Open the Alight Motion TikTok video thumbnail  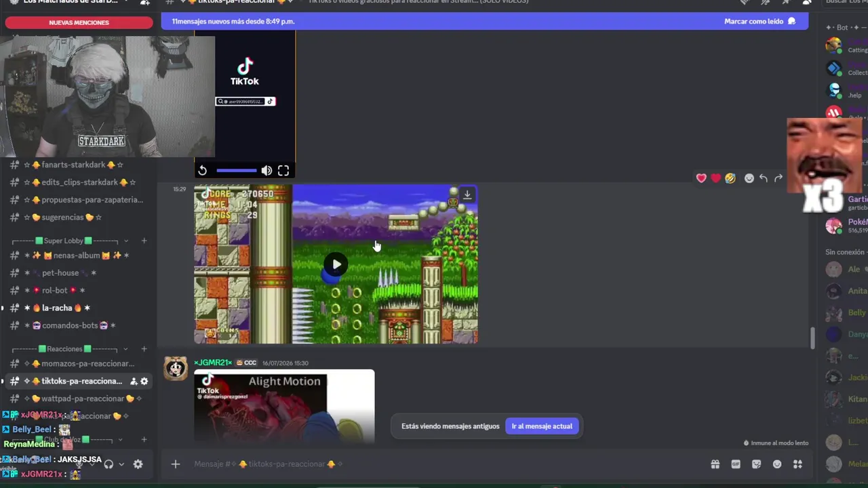[284, 406]
